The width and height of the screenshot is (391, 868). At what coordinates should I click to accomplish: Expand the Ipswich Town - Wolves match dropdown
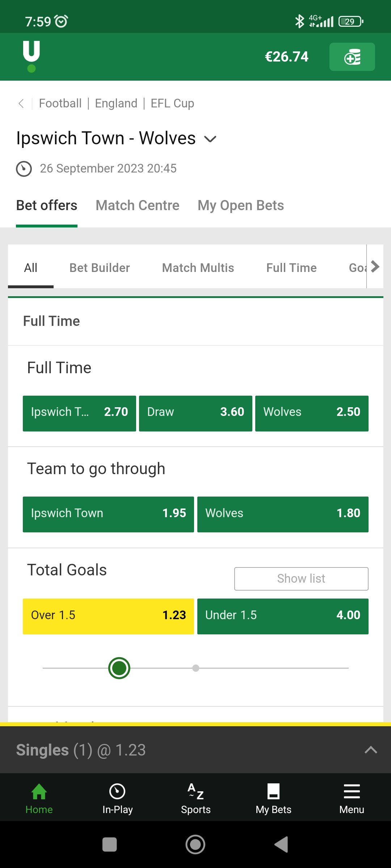tap(210, 139)
